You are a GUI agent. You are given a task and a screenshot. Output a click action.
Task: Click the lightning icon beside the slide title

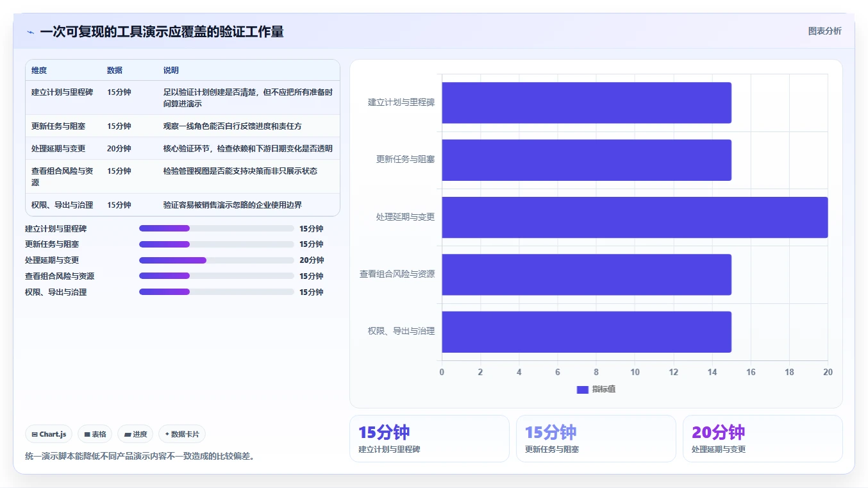coord(31,32)
